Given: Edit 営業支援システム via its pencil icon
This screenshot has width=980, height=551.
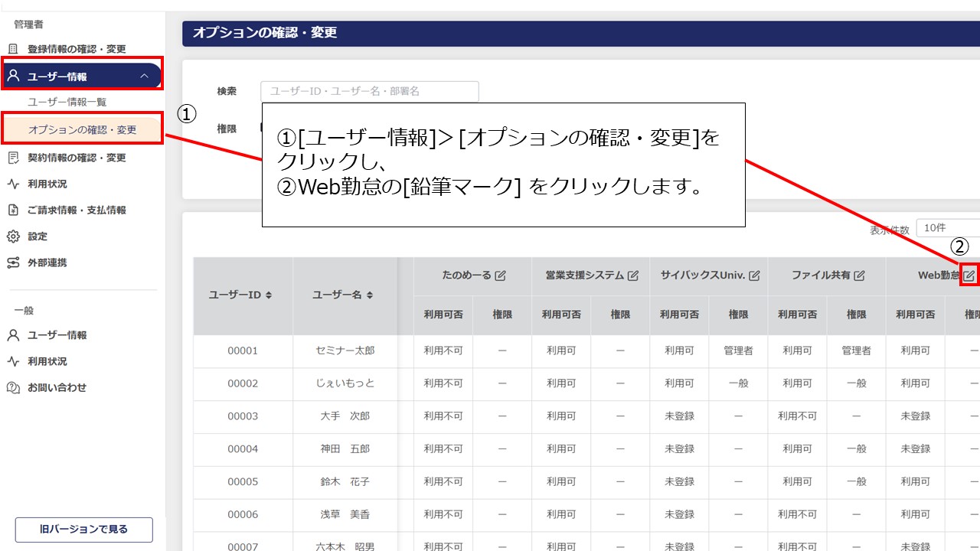Looking at the screenshot, I should [x=632, y=276].
